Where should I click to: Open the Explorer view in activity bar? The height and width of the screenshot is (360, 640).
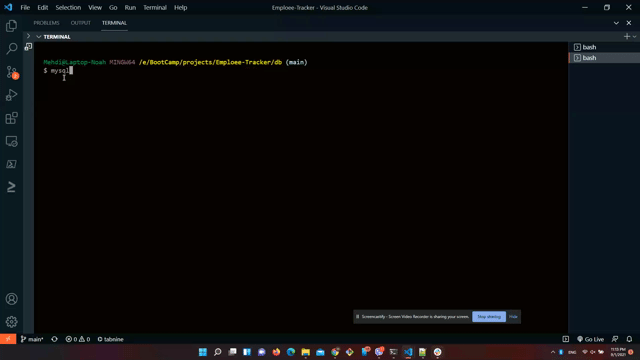click(11, 26)
